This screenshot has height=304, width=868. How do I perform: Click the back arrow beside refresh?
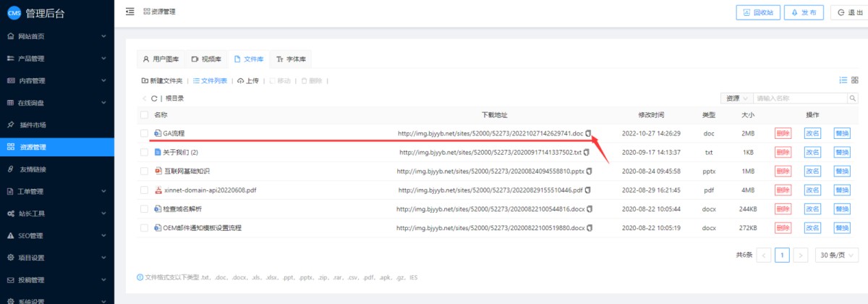pos(145,98)
